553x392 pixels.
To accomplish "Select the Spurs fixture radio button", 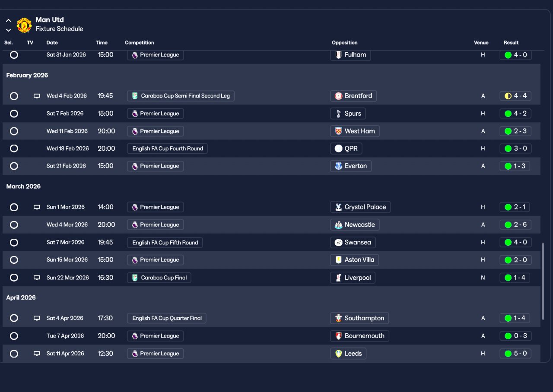I will click(14, 114).
